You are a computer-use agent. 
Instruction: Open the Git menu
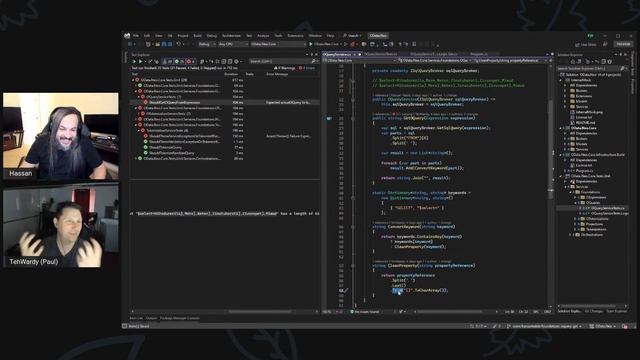click(170, 36)
